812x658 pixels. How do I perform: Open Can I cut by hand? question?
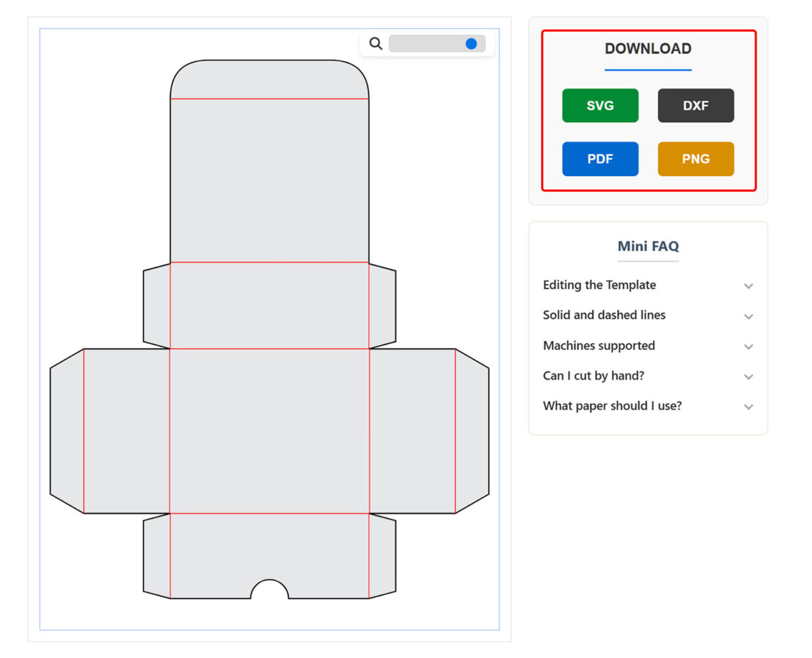pos(593,376)
